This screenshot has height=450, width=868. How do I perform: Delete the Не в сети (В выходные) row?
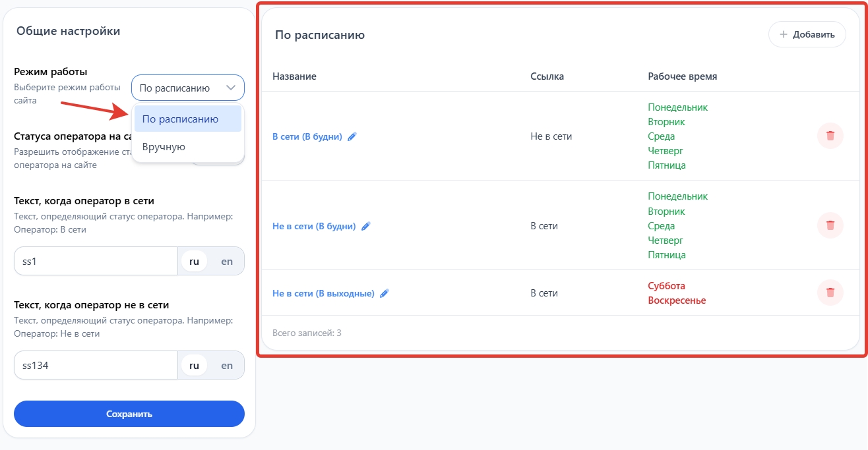(x=830, y=293)
